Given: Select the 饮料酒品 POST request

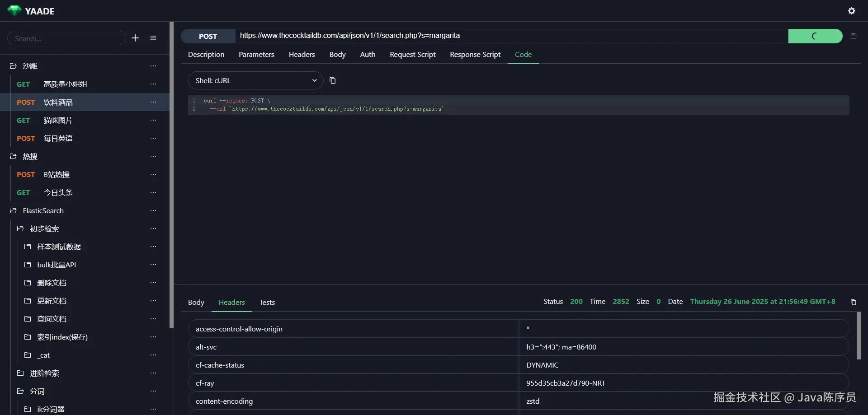Looking at the screenshot, I should click(85, 102).
